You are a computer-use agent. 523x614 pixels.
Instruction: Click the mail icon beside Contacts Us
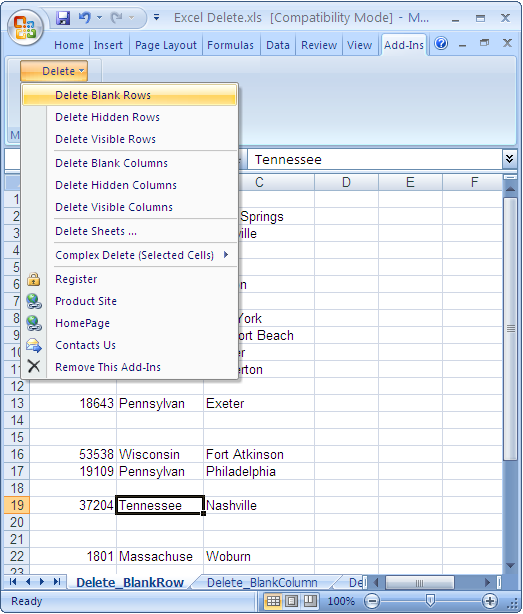34,345
